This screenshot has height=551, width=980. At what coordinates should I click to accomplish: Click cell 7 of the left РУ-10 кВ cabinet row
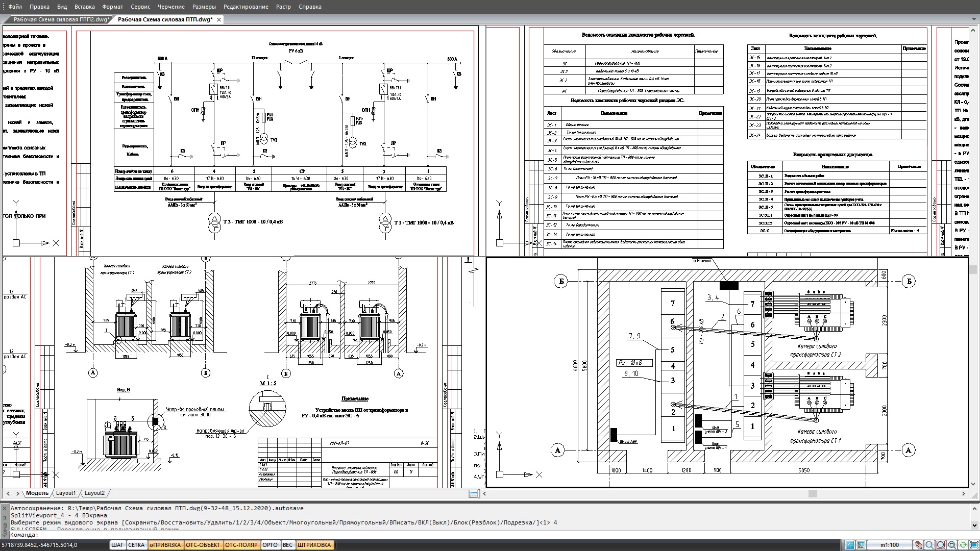click(673, 303)
